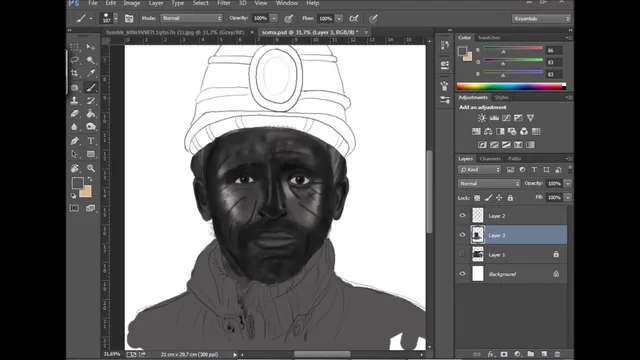Select the Paint Bucket tool
This screenshot has width=640, height=360.
click(91, 113)
